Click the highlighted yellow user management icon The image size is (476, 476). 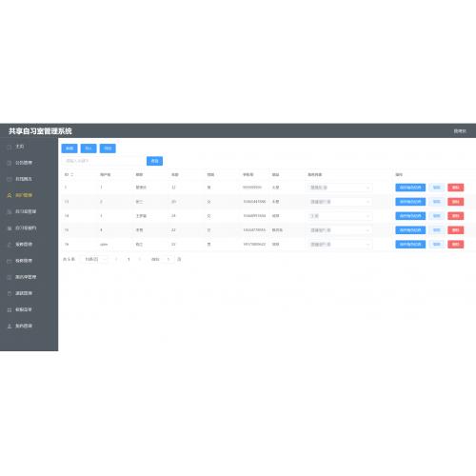point(10,195)
